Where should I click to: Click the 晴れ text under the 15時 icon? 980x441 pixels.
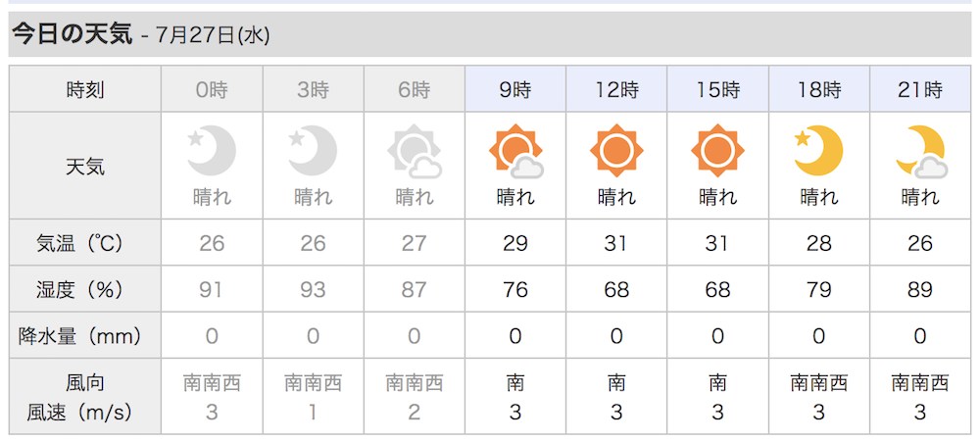[x=717, y=198]
